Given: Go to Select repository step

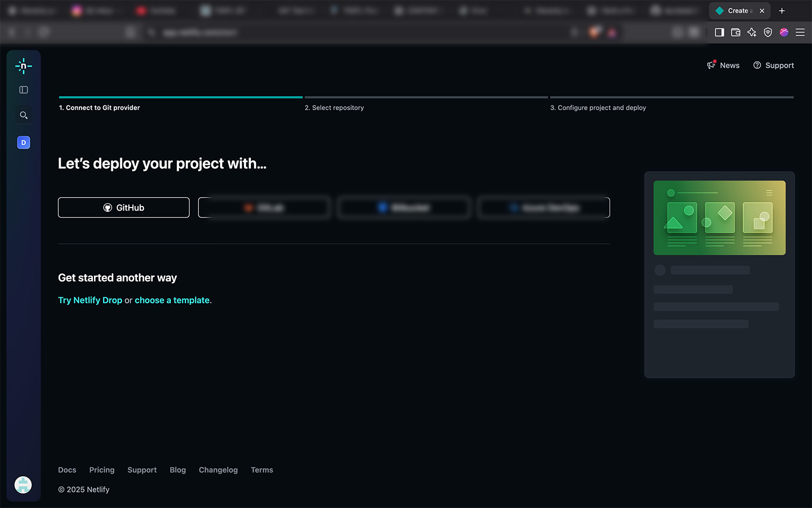Looking at the screenshot, I should pyautogui.click(x=334, y=108).
